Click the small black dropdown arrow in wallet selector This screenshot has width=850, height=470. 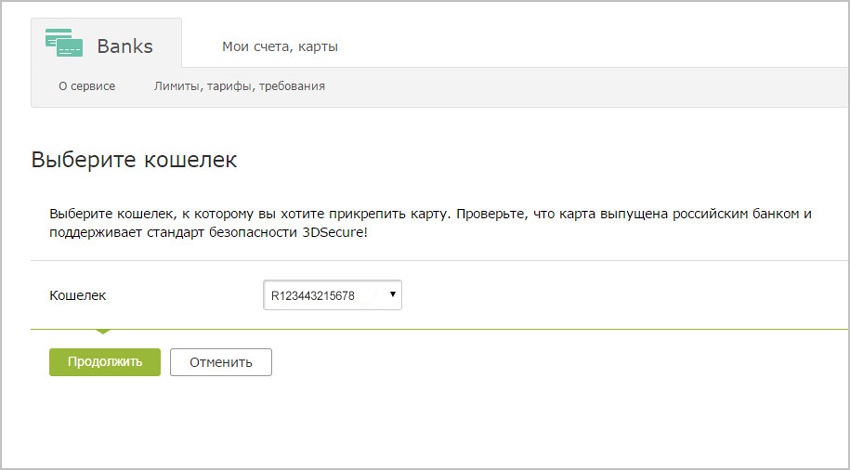click(392, 294)
